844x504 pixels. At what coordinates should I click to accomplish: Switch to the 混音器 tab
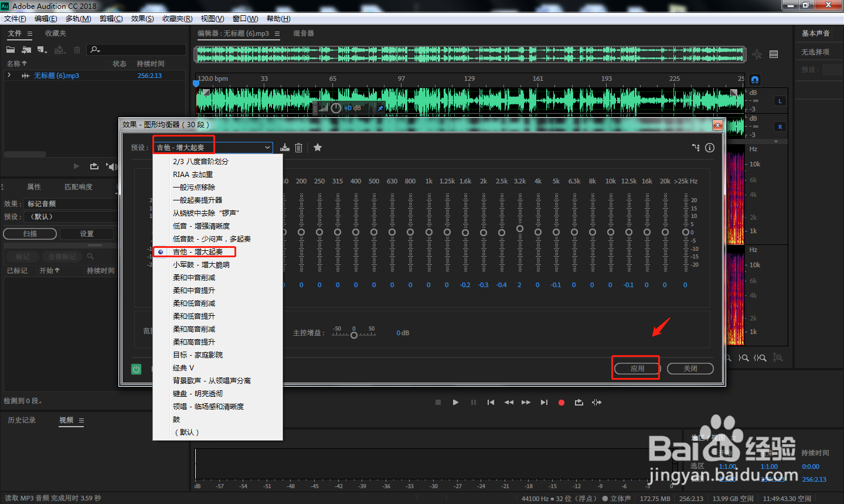pos(304,33)
